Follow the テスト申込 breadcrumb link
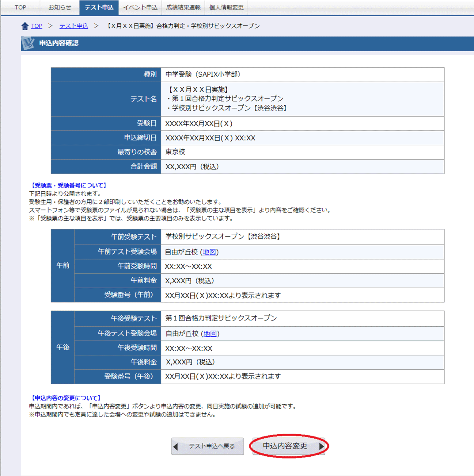The height and width of the screenshot is (476, 474). [x=74, y=26]
